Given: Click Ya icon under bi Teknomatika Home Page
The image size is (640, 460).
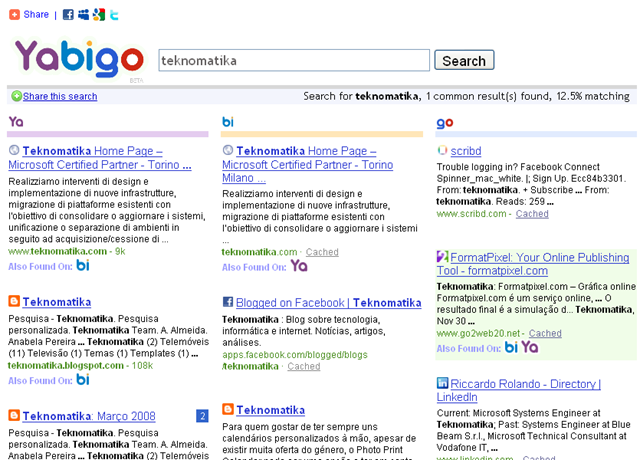Looking at the screenshot, I should 299,266.
